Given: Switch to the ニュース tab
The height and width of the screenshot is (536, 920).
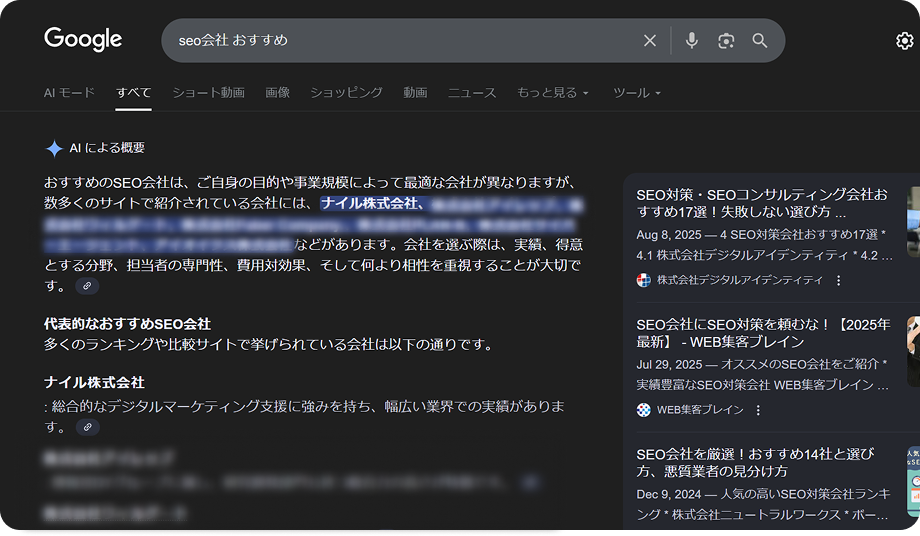Looking at the screenshot, I should click(471, 93).
